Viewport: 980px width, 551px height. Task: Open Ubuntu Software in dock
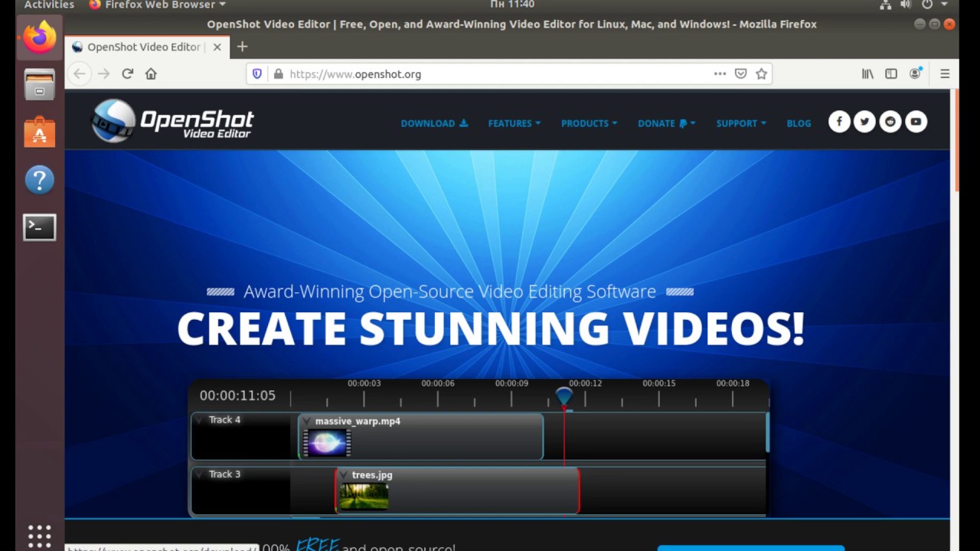click(x=39, y=132)
